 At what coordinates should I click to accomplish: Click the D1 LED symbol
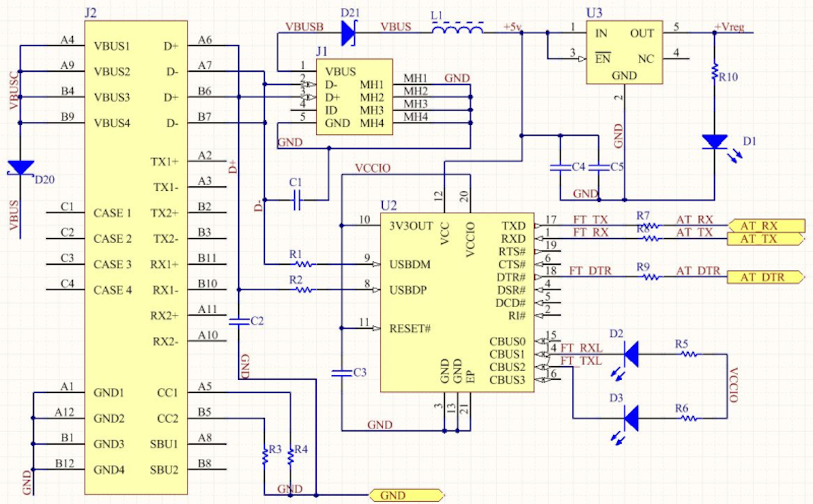pyautogui.click(x=715, y=142)
